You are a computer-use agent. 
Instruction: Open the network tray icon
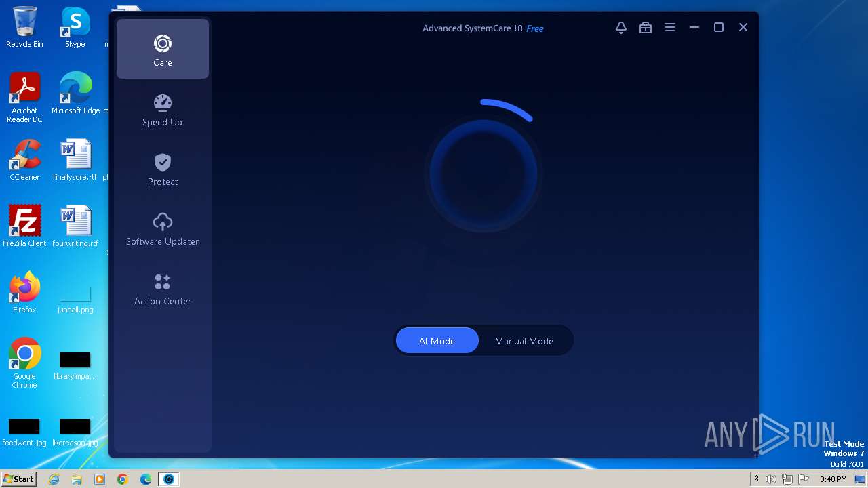[x=787, y=479]
